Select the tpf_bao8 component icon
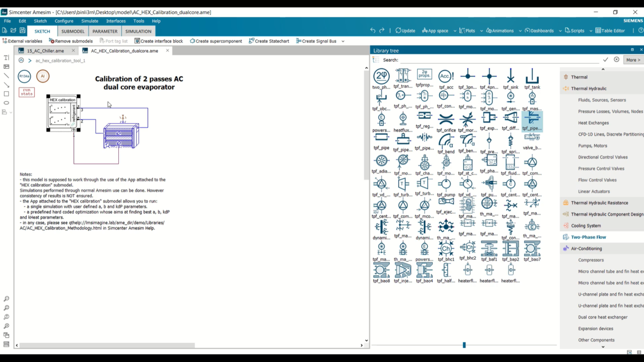The image size is (644, 362). click(x=381, y=270)
